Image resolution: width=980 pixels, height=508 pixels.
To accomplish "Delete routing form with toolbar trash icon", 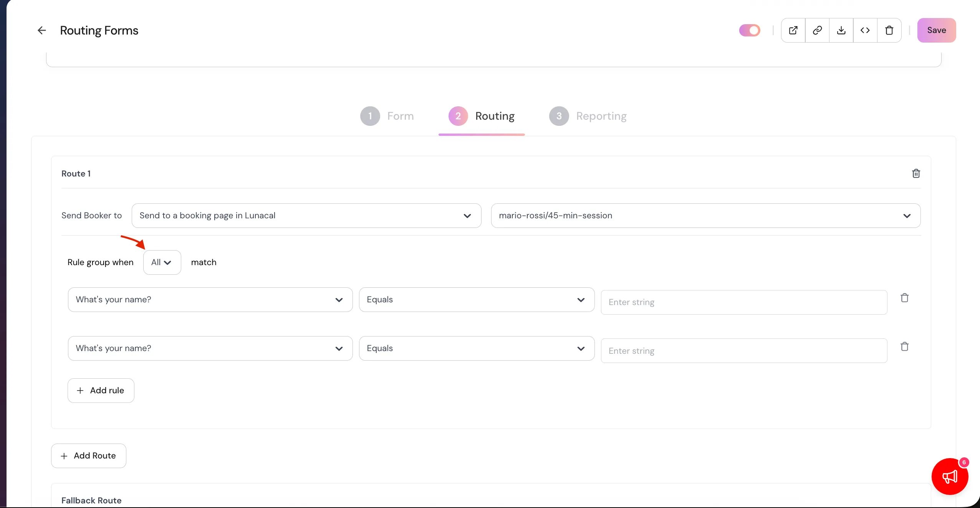I will tap(889, 30).
